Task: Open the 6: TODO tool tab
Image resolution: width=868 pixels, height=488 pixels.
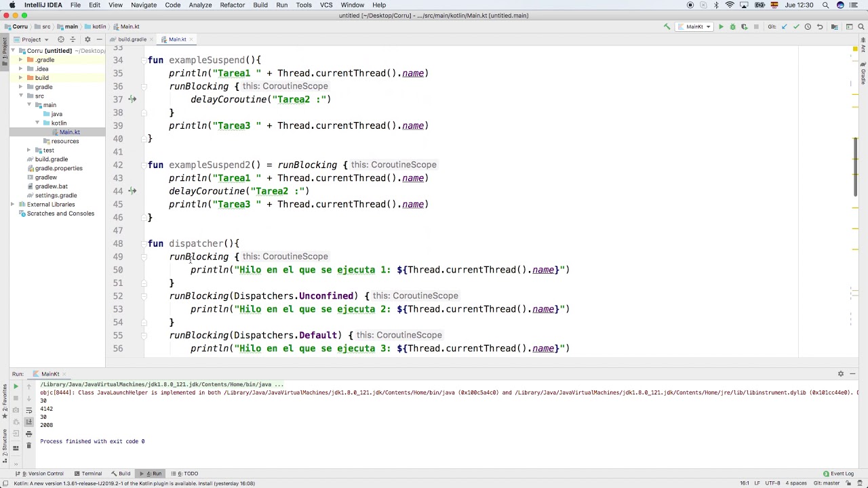Action: pos(184,474)
